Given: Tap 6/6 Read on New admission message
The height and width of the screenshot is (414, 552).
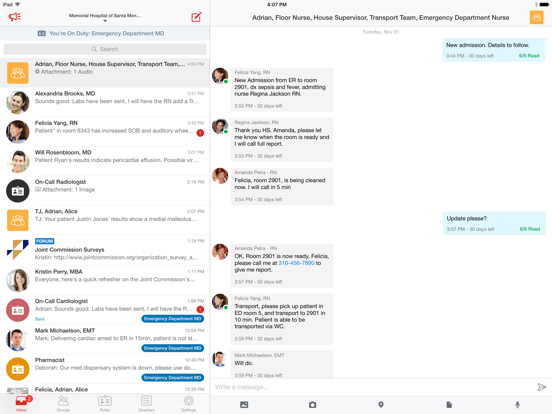Looking at the screenshot, I should tap(529, 56).
